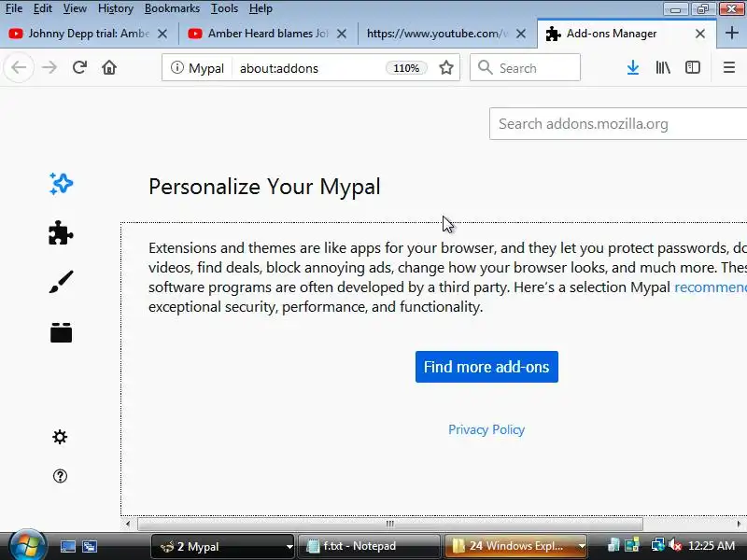
Task: Focus the about:addons address bar
Action: click(x=310, y=68)
